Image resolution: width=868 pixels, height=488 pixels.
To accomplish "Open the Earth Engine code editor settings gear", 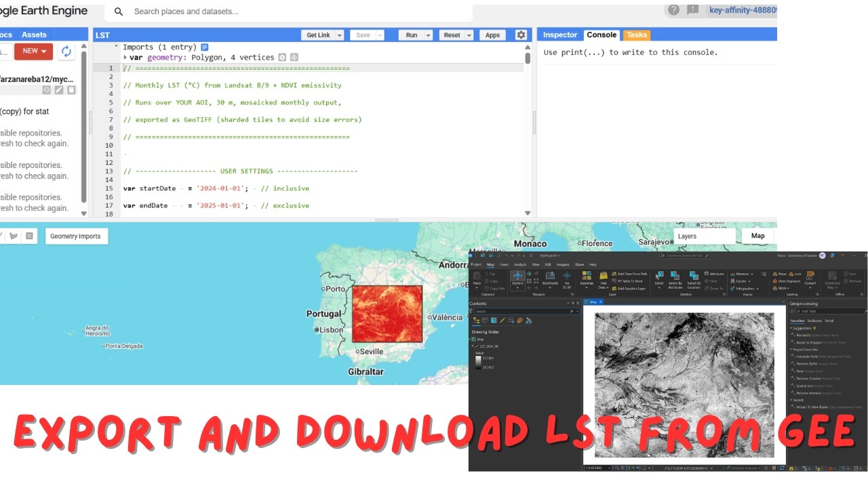I will [x=521, y=35].
